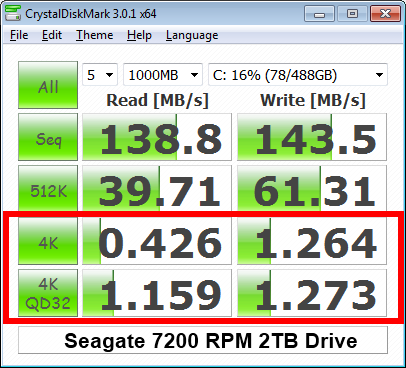Open the Language menu
This screenshot has height=368, width=406.
pos(192,35)
